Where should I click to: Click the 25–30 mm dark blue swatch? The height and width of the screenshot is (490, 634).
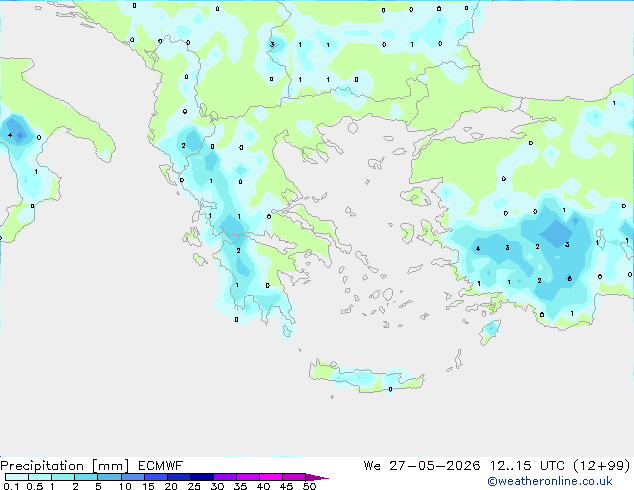[x=202, y=477]
